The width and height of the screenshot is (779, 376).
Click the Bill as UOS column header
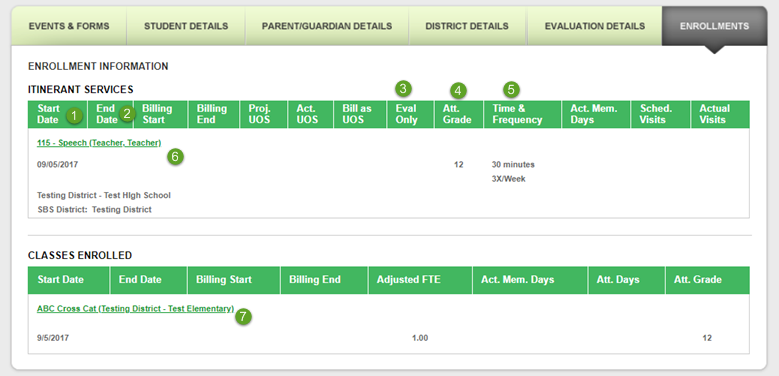(x=360, y=114)
